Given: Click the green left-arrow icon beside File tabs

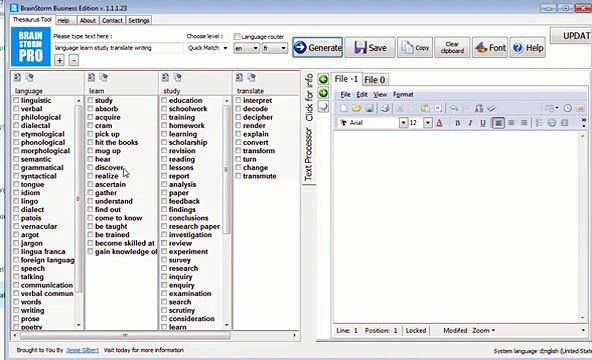Looking at the screenshot, I should coord(323,79).
